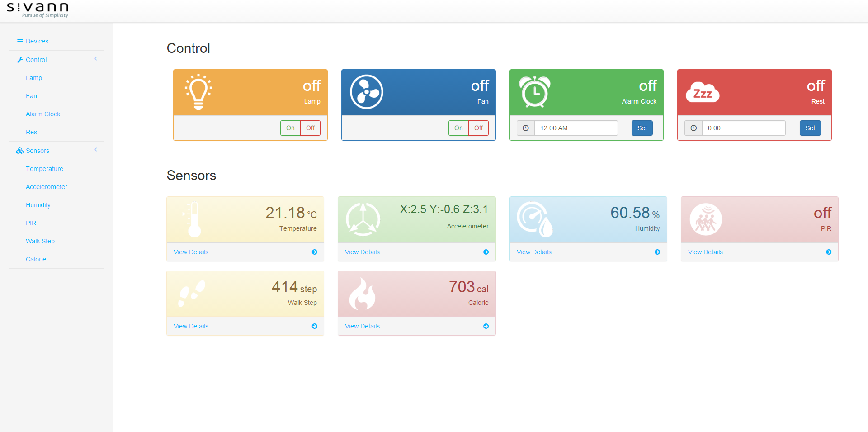Image resolution: width=868 pixels, height=432 pixels.
Task: Click the clock icon beside 12:00 AM field
Action: pos(526,128)
